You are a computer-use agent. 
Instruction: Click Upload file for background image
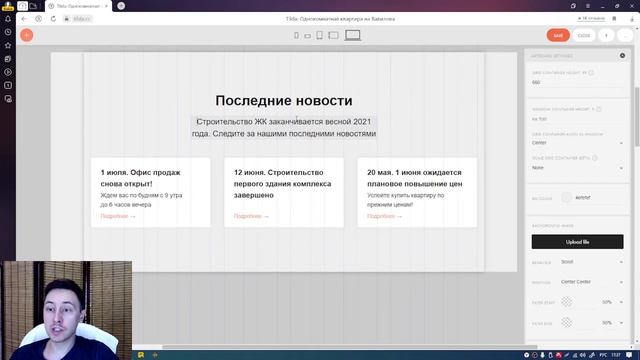577,242
